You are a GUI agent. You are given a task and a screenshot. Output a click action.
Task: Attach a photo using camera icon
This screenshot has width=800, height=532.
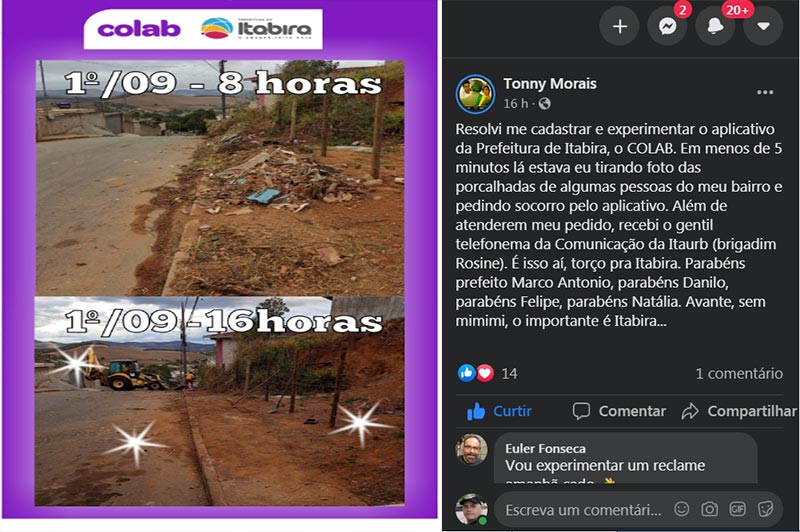tap(709, 509)
